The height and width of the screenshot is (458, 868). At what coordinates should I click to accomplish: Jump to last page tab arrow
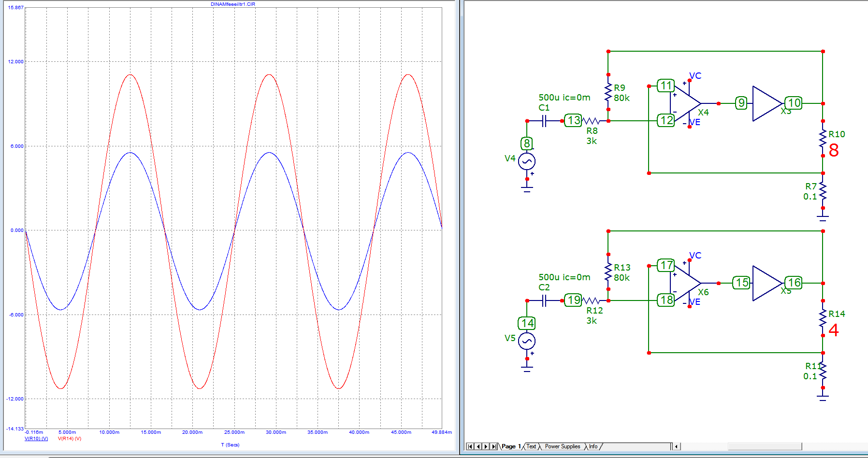[x=493, y=446]
